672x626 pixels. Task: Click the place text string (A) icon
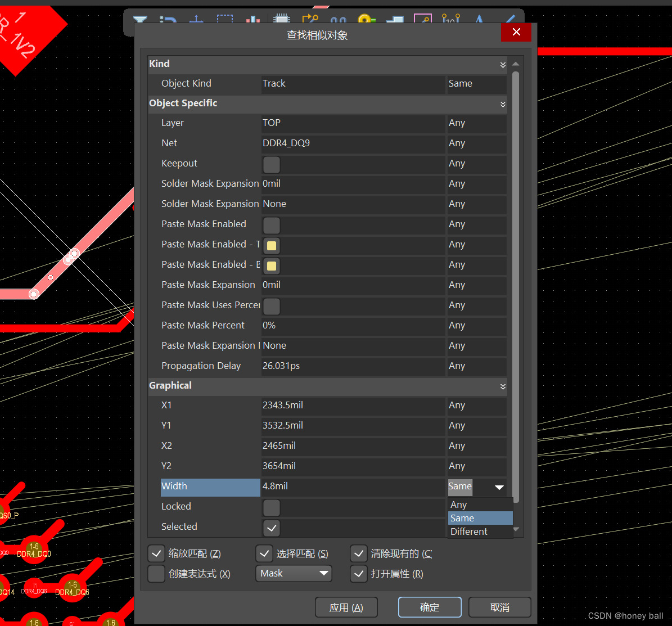pyautogui.click(x=479, y=20)
